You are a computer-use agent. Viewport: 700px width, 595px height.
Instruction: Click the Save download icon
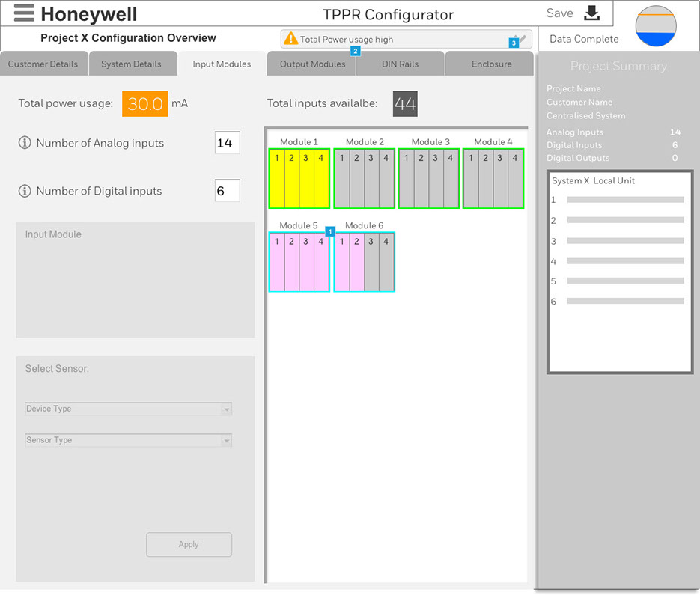[x=591, y=13]
